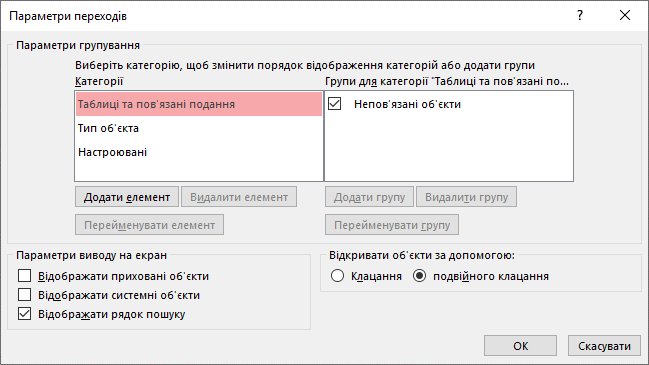
Task: Enable Відображати приховані об'єкти checkbox
Action: (x=24, y=276)
